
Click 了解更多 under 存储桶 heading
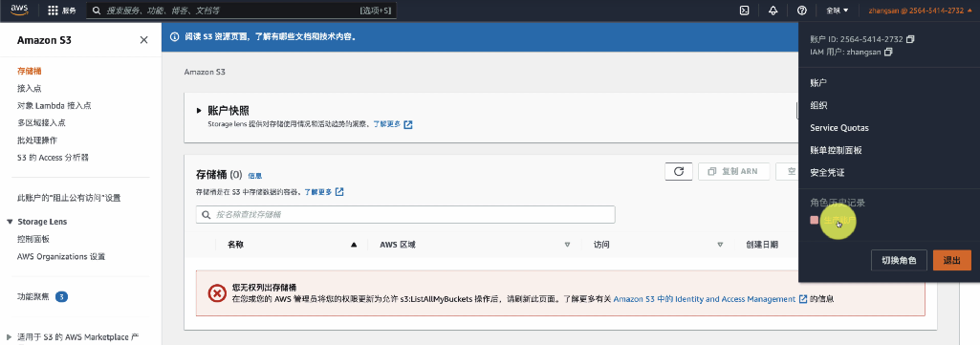318,192
